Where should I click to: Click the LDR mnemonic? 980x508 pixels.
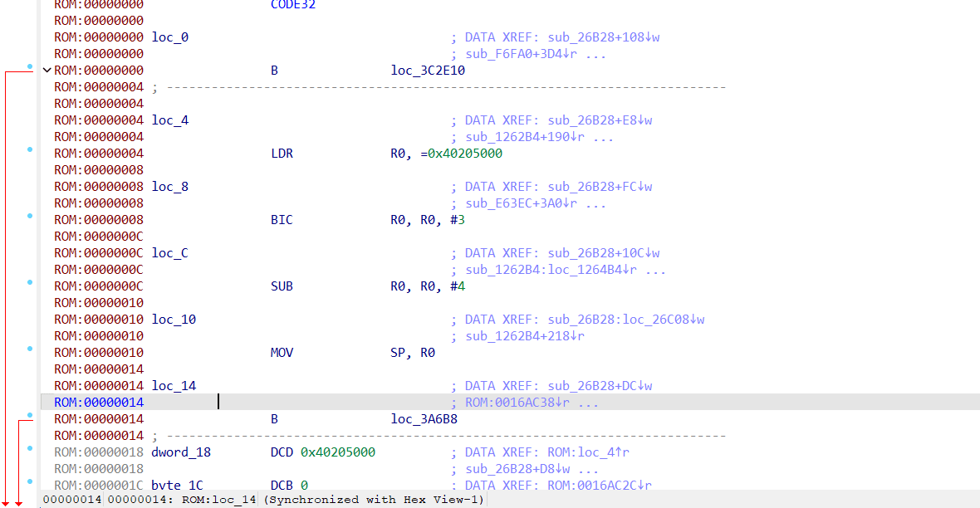coord(282,154)
